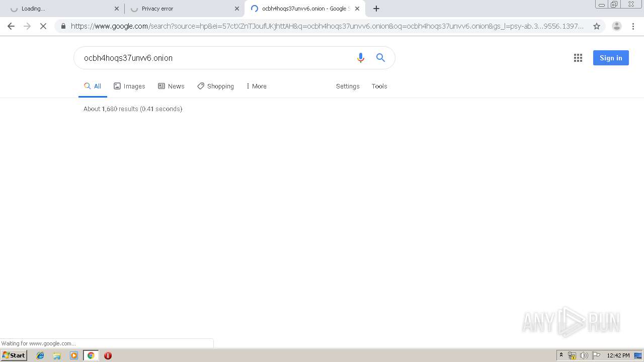644x362 pixels.
Task: Open the red Opera taskbar icon
Action: 108,355
